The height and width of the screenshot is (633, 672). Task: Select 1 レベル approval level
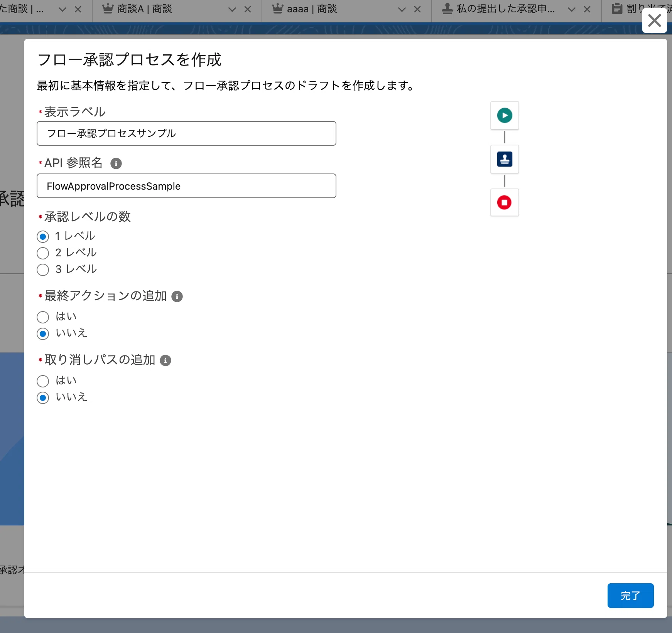pos(43,236)
